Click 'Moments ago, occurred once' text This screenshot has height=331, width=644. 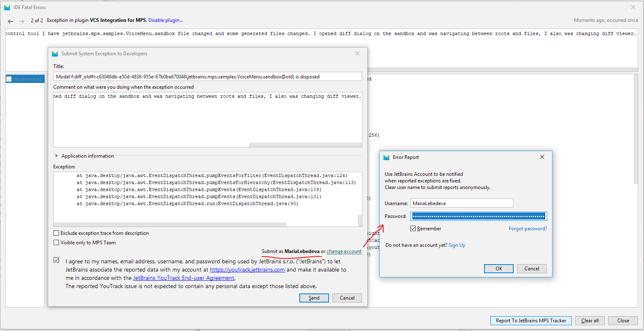(606, 20)
